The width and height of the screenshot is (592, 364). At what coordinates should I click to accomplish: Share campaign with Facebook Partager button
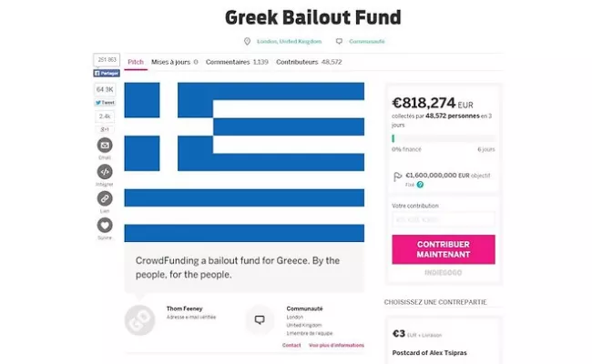pyautogui.click(x=106, y=73)
